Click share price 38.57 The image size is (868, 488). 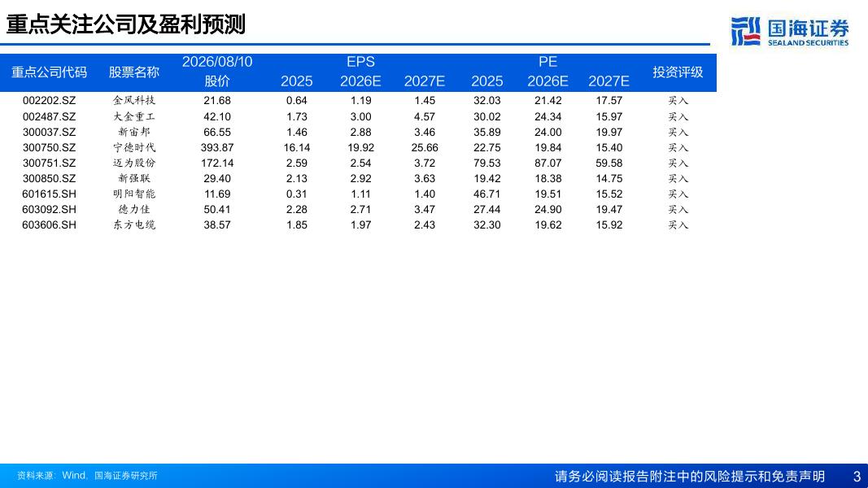pyautogui.click(x=217, y=225)
